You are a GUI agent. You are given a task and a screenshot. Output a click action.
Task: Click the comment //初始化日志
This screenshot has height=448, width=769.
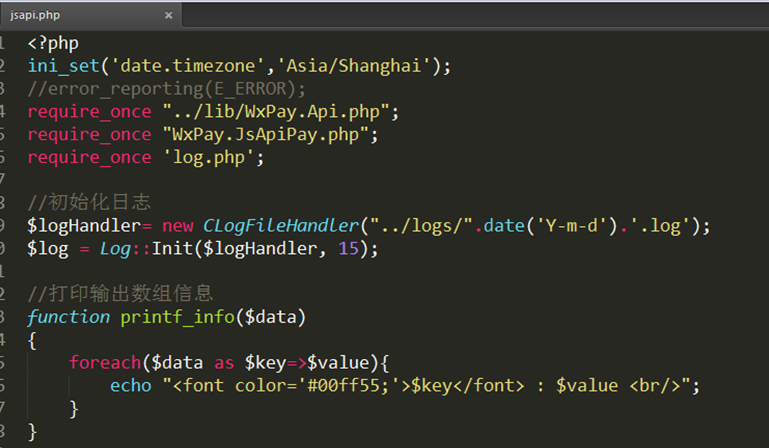pyautogui.click(x=89, y=202)
